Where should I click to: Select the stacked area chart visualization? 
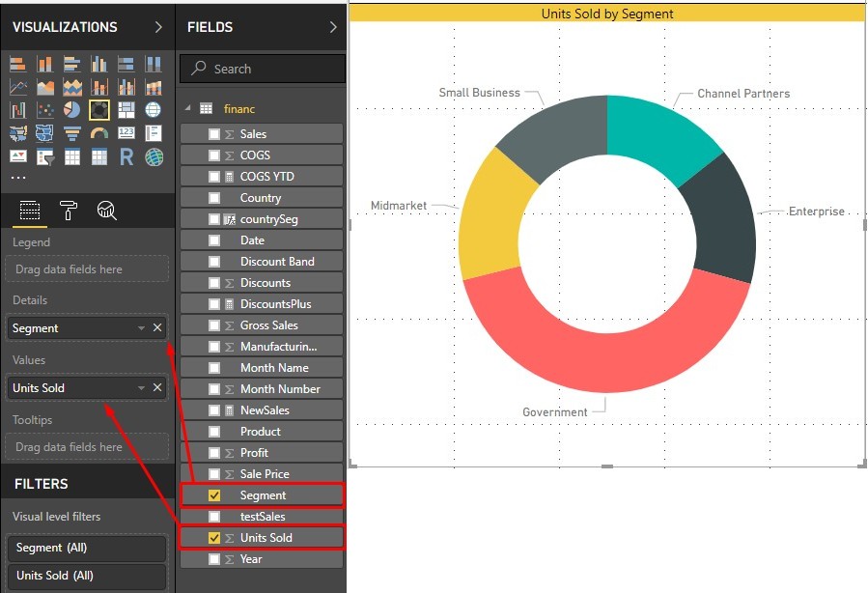pos(72,88)
